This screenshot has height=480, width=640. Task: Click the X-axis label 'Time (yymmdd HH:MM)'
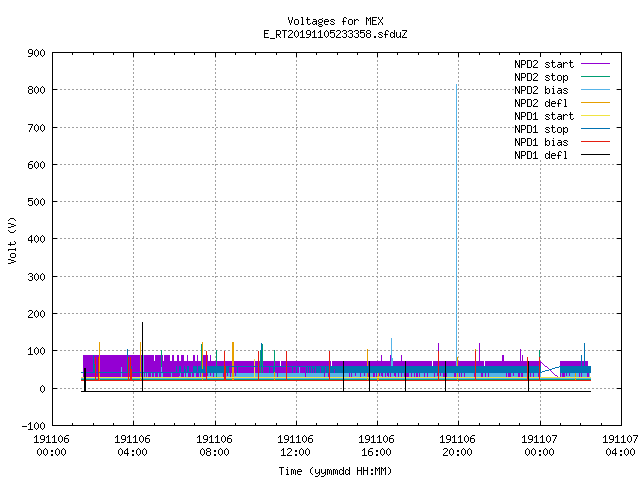pos(335,471)
